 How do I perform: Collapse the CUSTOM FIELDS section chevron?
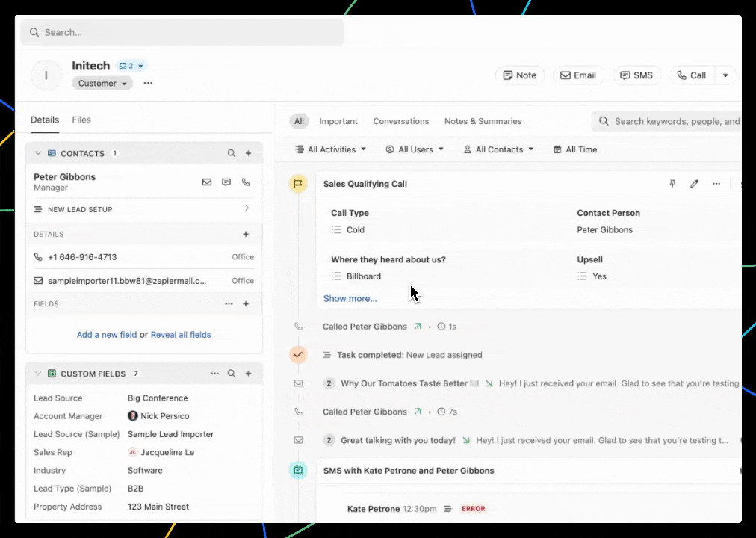tap(38, 374)
